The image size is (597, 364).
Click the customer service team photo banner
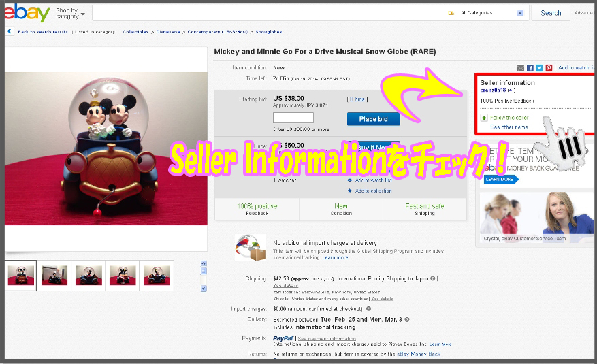(x=536, y=218)
